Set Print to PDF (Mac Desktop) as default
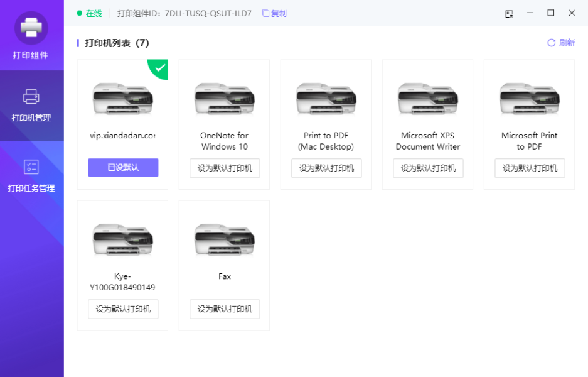588x377 pixels. [x=326, y=168]
